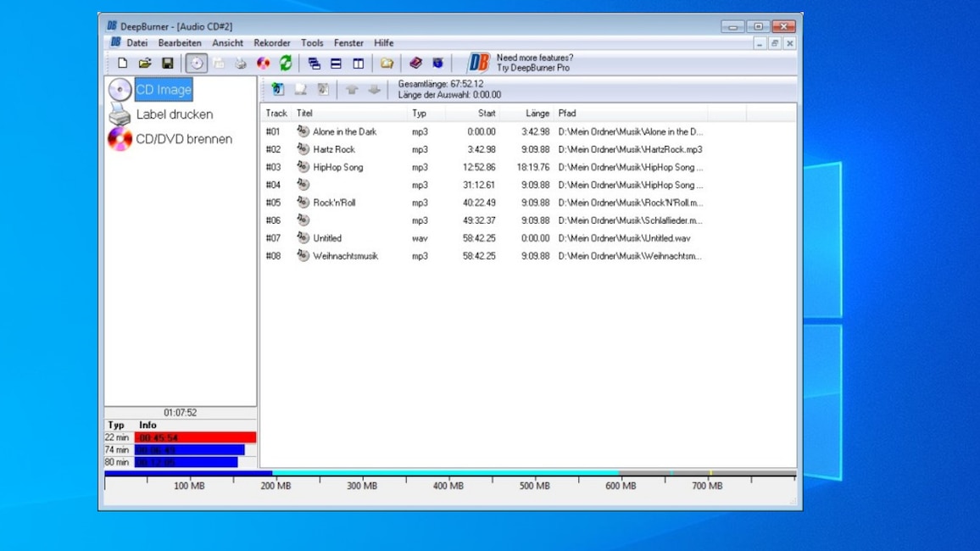The height and width of the screenshot is (551, 980).
Task: Toggle the vertical tile layout icon
Action: coord(358,63)
